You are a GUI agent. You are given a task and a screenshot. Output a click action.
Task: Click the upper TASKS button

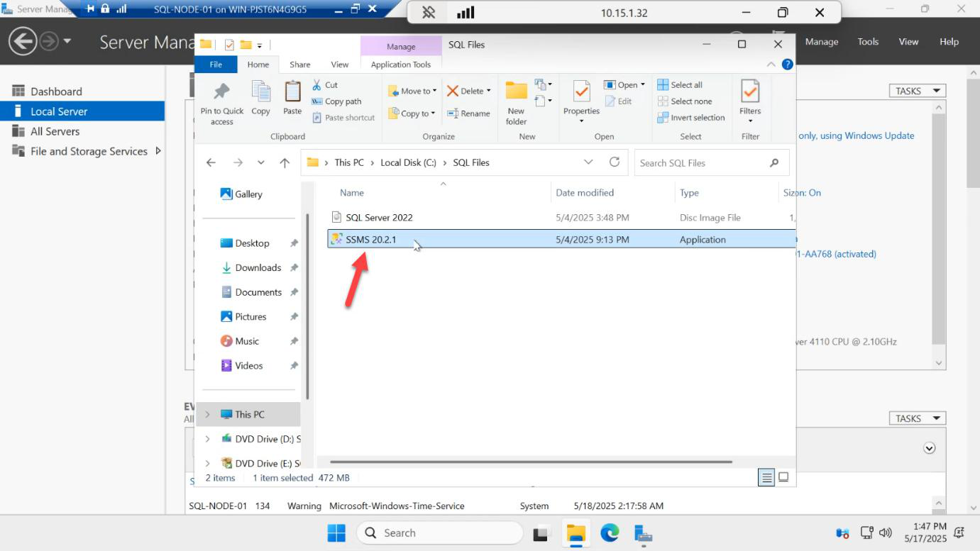point(918,91)
